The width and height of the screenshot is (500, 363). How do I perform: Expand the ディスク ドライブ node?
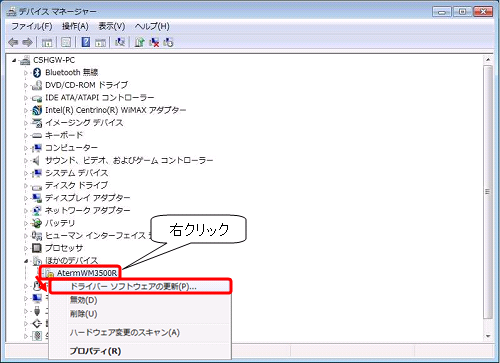pos(26,186)
